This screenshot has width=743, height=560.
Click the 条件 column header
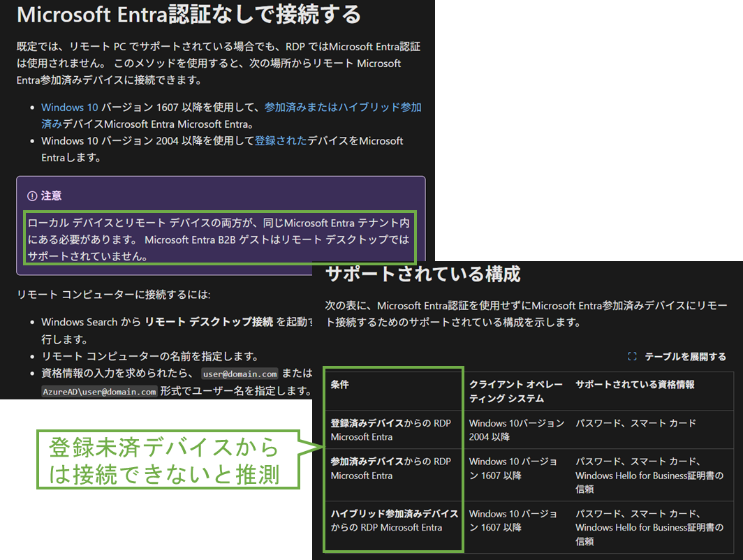point(340,384)
